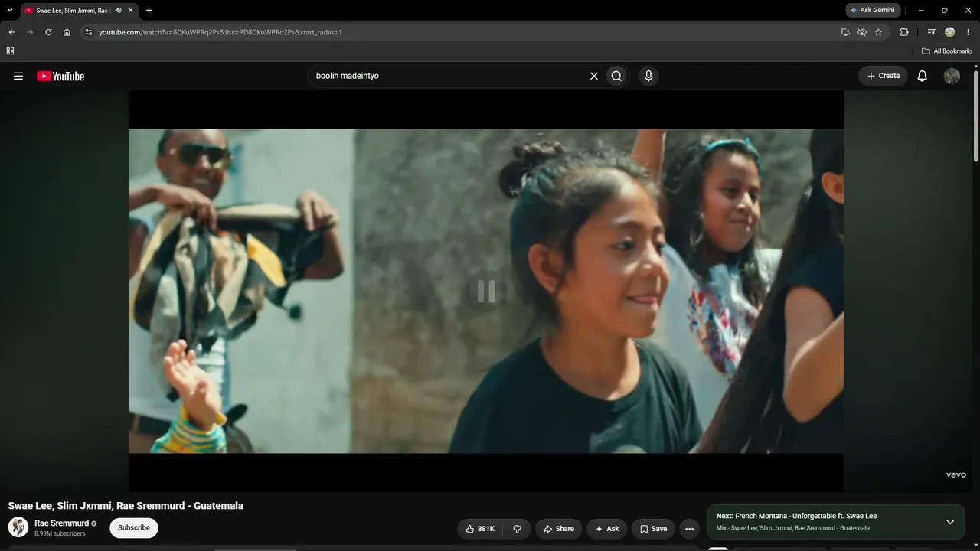Click the video title text 'Guatemala'

(218, 506)
